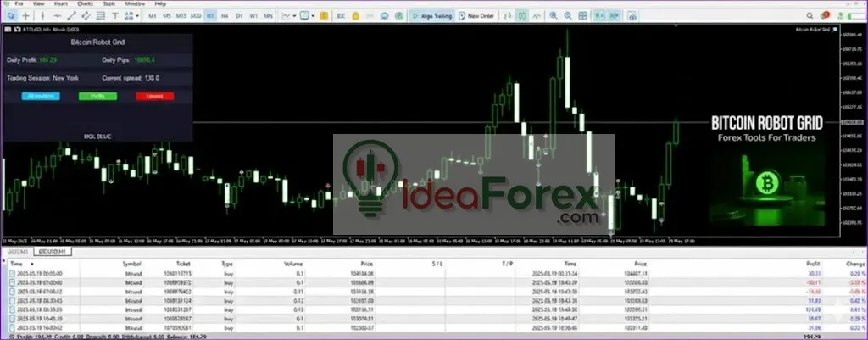
Task: Switch to line chart view
Action: click(537, 16)
